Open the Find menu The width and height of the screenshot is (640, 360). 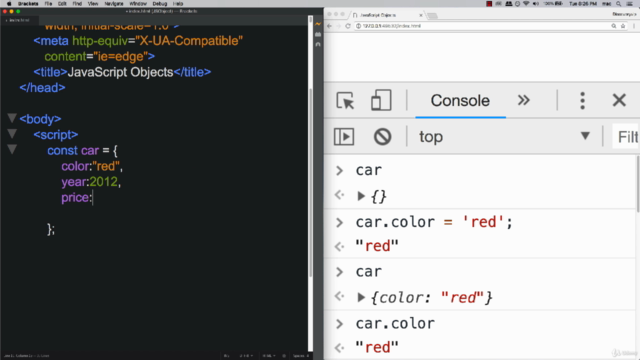[x=77, y=4]
